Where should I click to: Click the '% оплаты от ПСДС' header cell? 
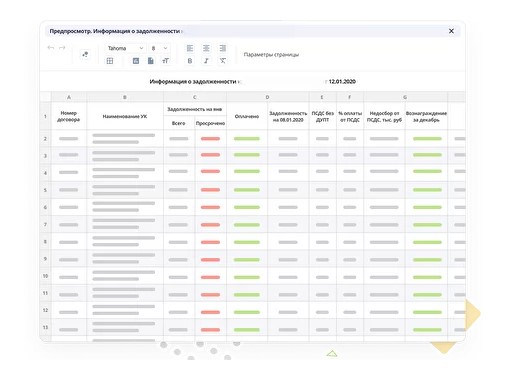coord(350,116)
